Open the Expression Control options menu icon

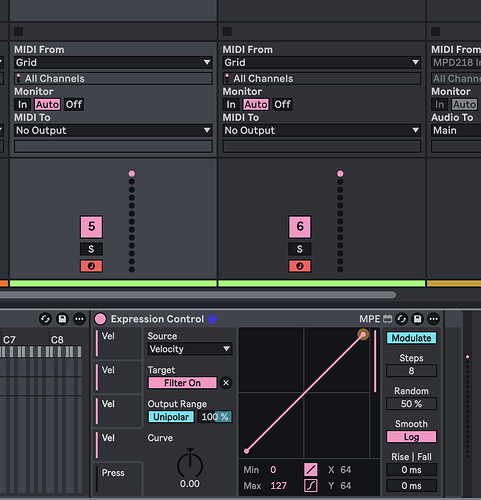coord(433,319)
